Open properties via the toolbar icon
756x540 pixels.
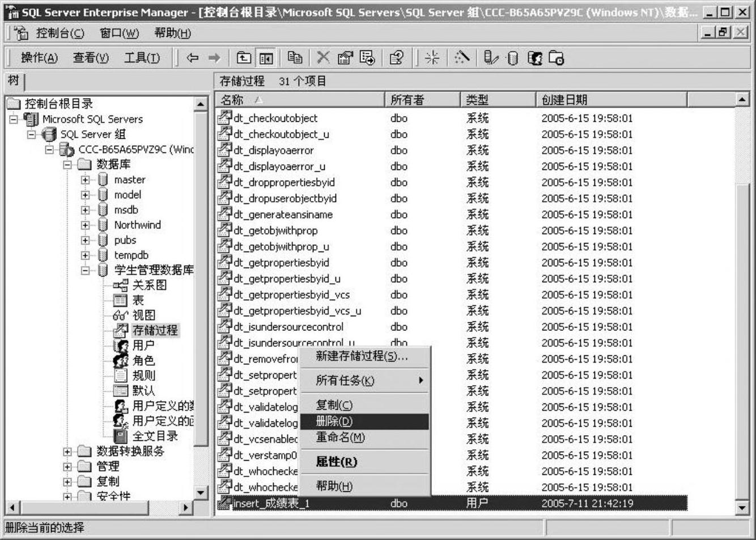(345, 58)
